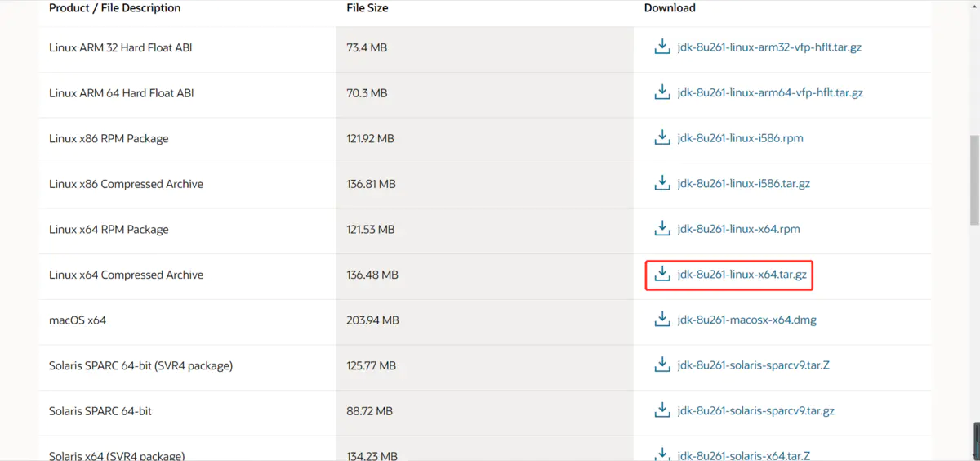Screen dimensions: 980x461
Task: Click download icon beside jdk-8u261-linux-x64.tar.gz
Action: [662, 275]
